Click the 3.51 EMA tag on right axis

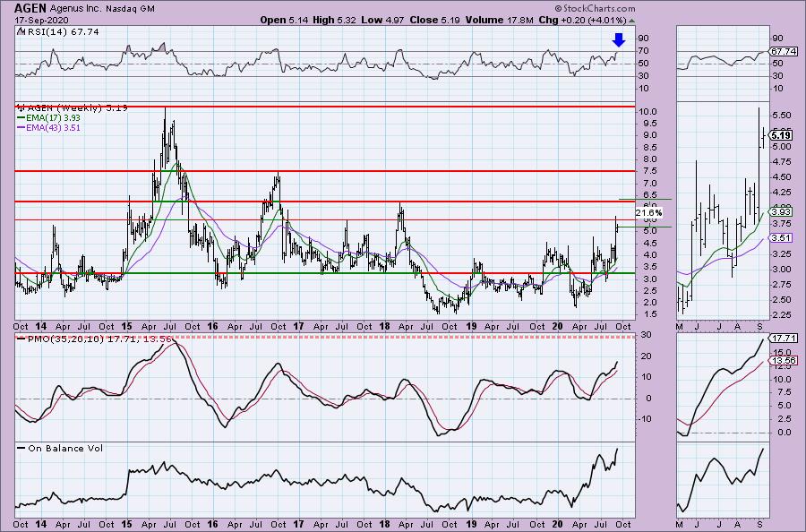tap(780, 238)
